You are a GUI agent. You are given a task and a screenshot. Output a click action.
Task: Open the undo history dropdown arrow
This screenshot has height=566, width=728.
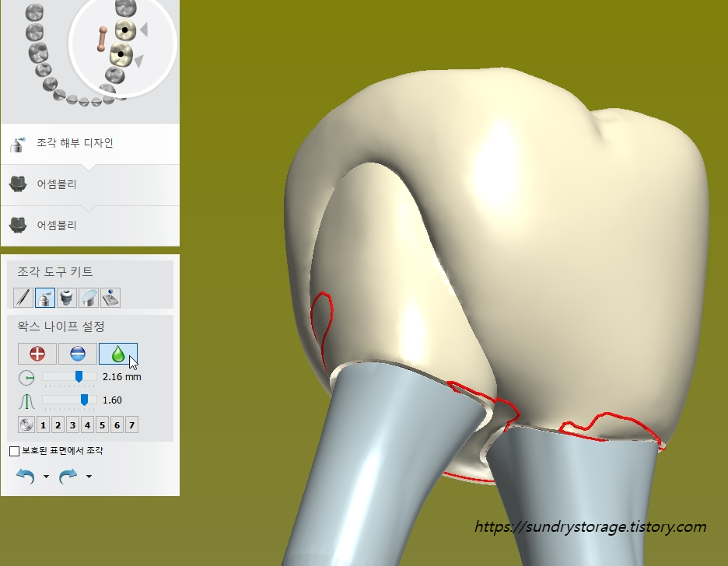point(46,477)
